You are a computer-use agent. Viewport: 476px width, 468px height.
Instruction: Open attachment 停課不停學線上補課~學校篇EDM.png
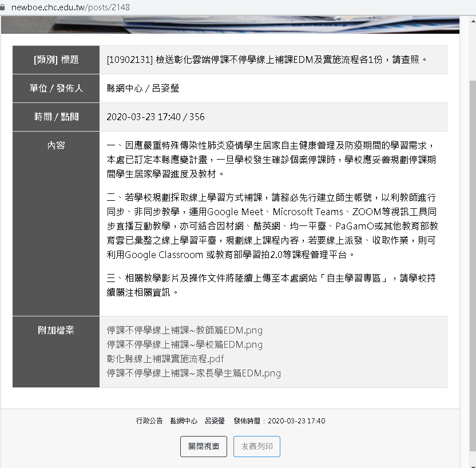185,344
